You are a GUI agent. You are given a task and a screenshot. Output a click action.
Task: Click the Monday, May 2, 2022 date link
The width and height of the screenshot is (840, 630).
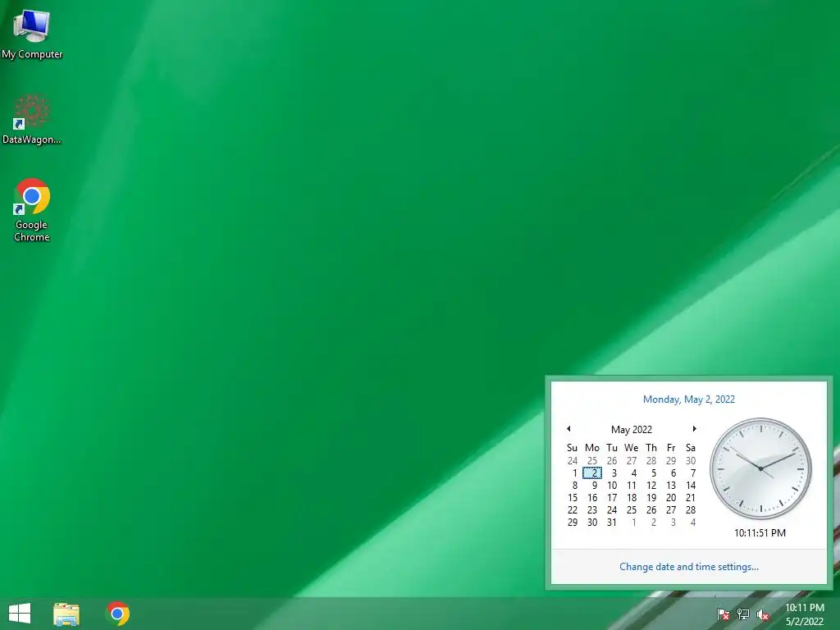pyautogui.click(x=689, y=399)
